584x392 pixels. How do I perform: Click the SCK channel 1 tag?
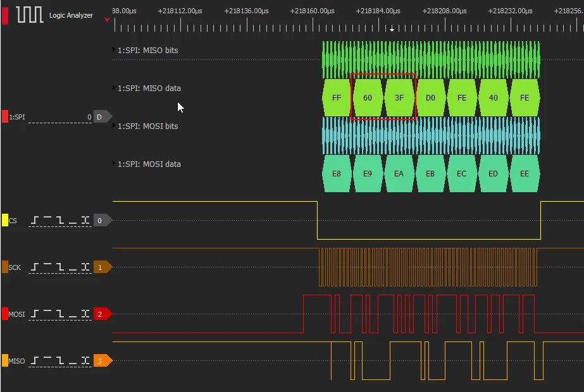[x=101, y=267]
